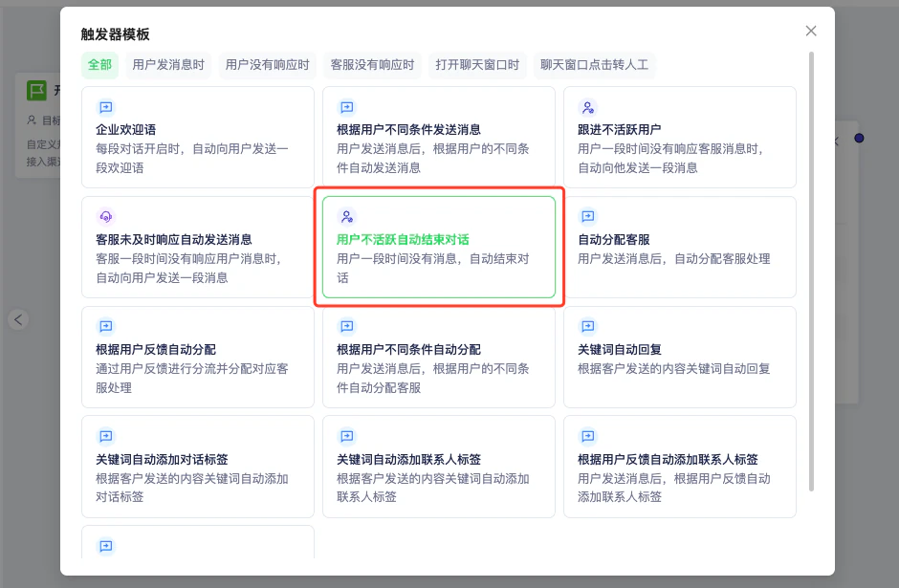Screen dimensions: 899x588
Task: Click description 用户发送消息后，自动分配客服处理
Action: tap(673, 259)
